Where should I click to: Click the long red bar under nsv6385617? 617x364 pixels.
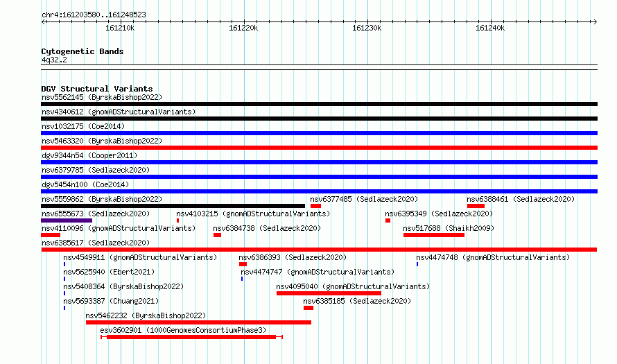click(319, 250)
